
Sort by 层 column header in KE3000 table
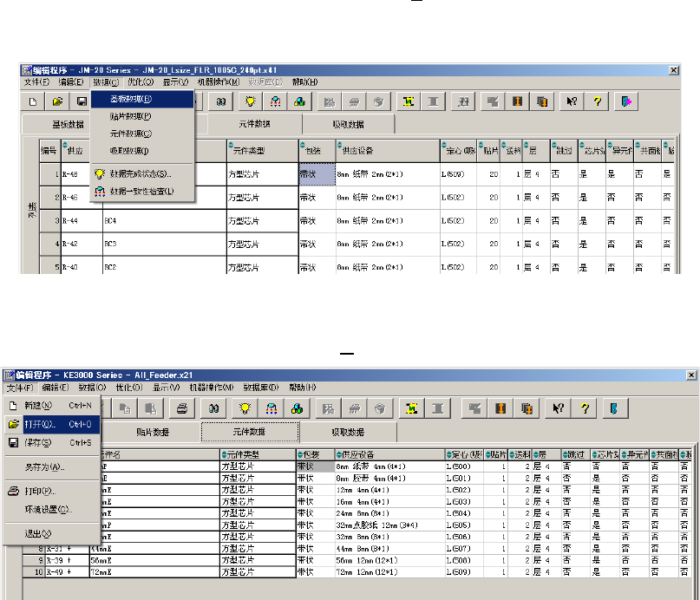coord(546,454)
